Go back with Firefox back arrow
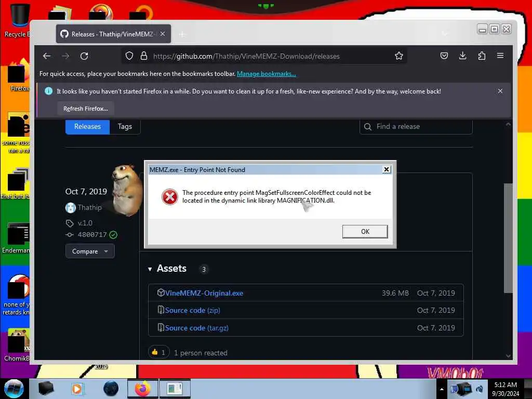Image resolution: width=532 pixels, height=399 pixels. point(47,56)
